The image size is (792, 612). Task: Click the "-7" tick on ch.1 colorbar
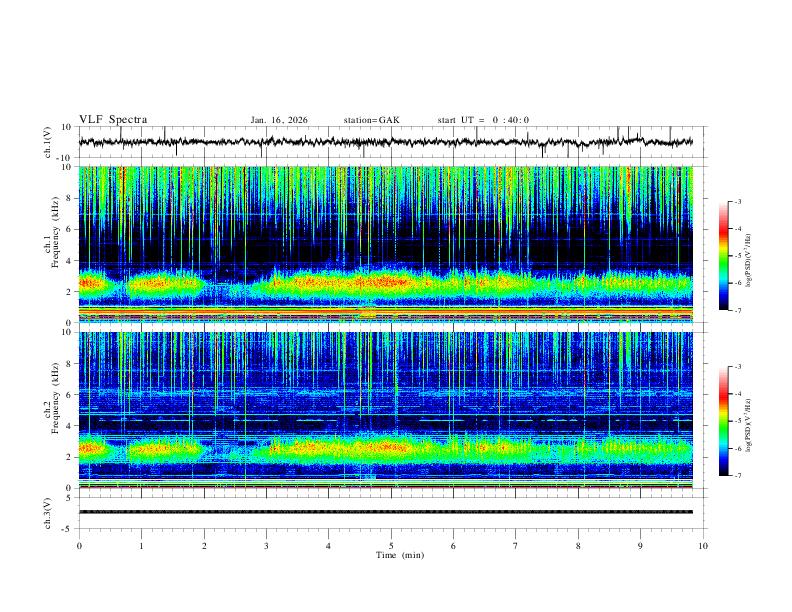(x=737, y=310)
